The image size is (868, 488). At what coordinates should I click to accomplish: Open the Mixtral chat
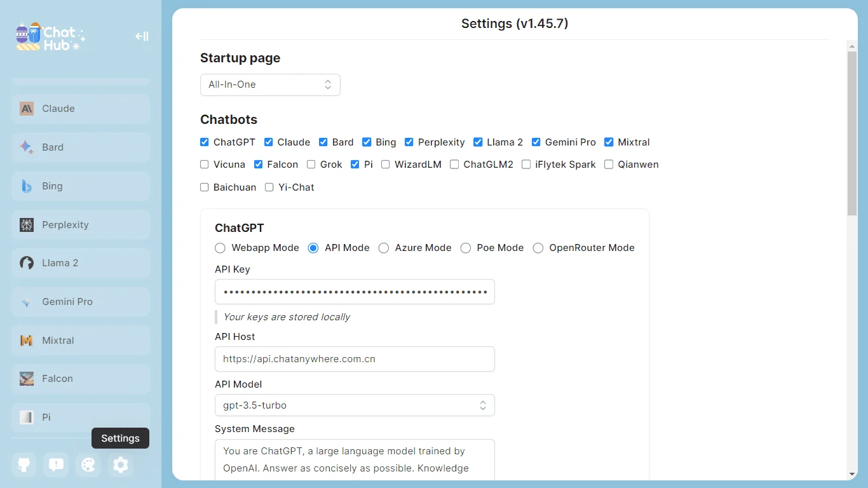coord(81,341)
